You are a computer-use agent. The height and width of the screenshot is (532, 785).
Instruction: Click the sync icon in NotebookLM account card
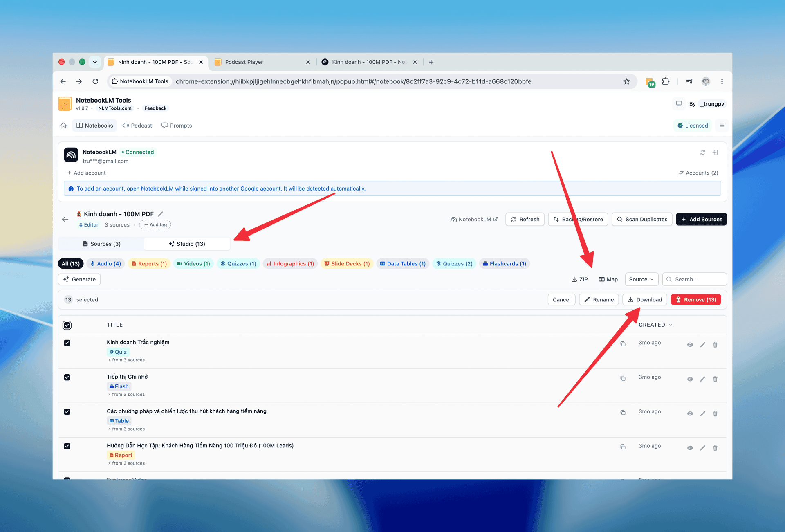coord(703,153)
